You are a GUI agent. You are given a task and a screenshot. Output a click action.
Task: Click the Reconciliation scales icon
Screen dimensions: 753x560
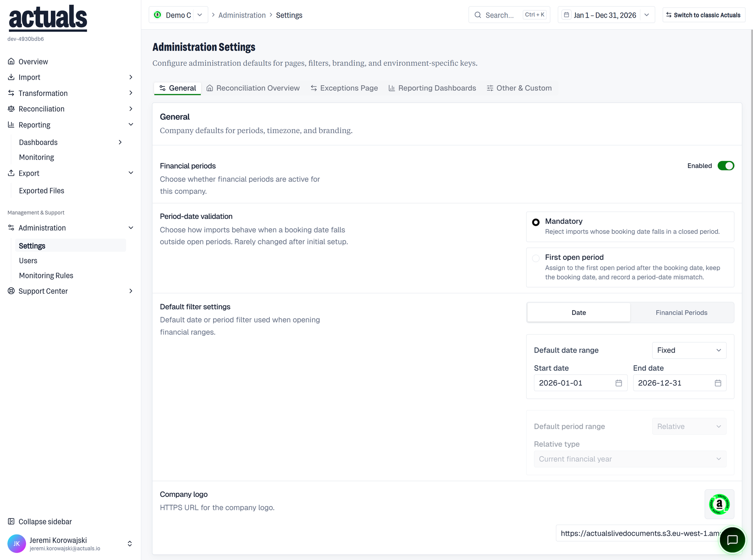11,109
